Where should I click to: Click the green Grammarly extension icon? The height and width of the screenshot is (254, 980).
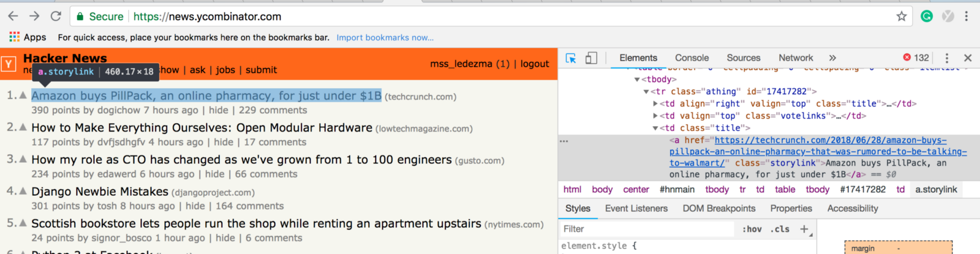coord(927,17)
